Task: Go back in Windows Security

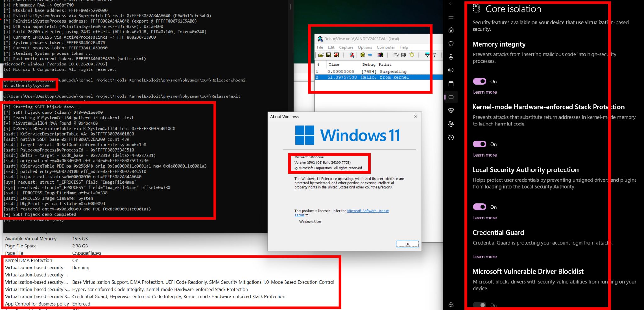Action: click(451, 3)
